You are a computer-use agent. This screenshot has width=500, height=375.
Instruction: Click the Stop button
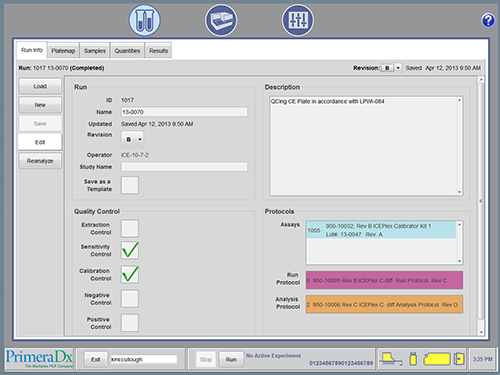[x=206, y=359]
